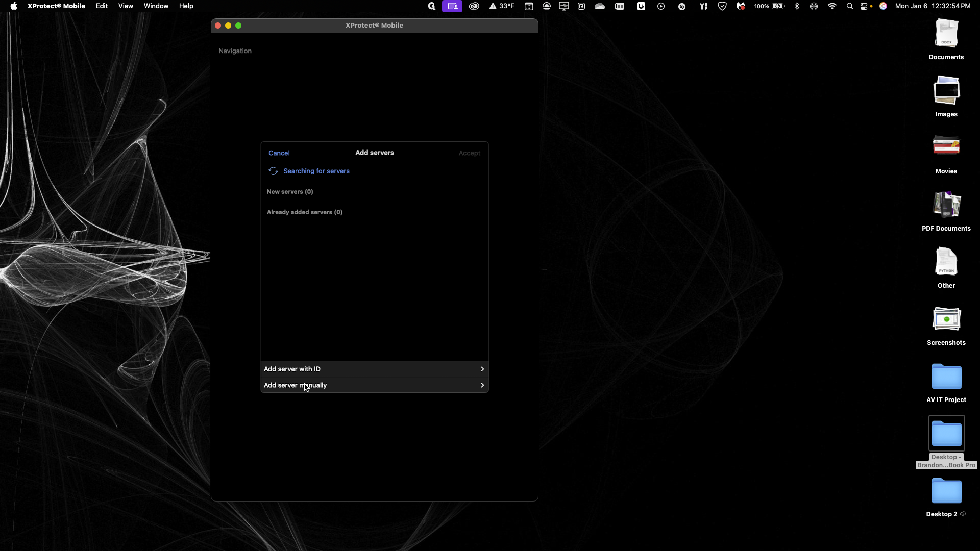Click the New servers (0) heading
Image resolution: width=980 pixels, height=551 pixels.
[290, 192]
